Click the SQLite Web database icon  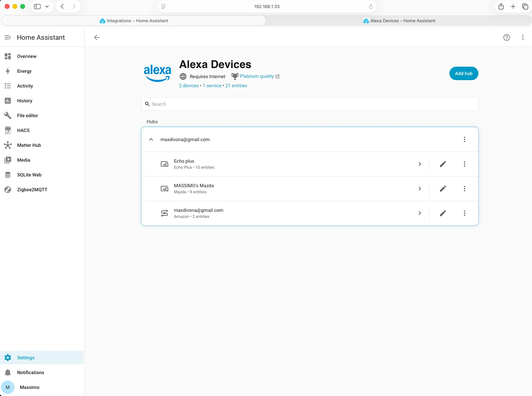point(8,175)
